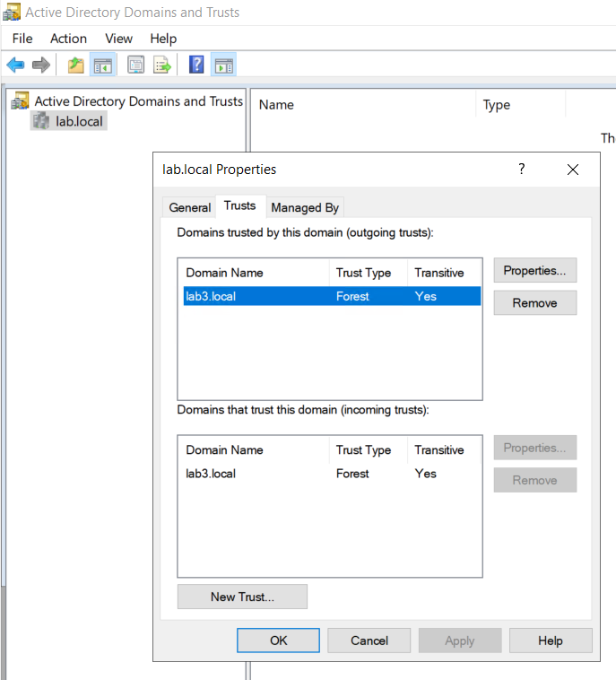Click the Up one level folder icon
The width and height of the screenshot is (616, 680).
[x=76, y=65]
